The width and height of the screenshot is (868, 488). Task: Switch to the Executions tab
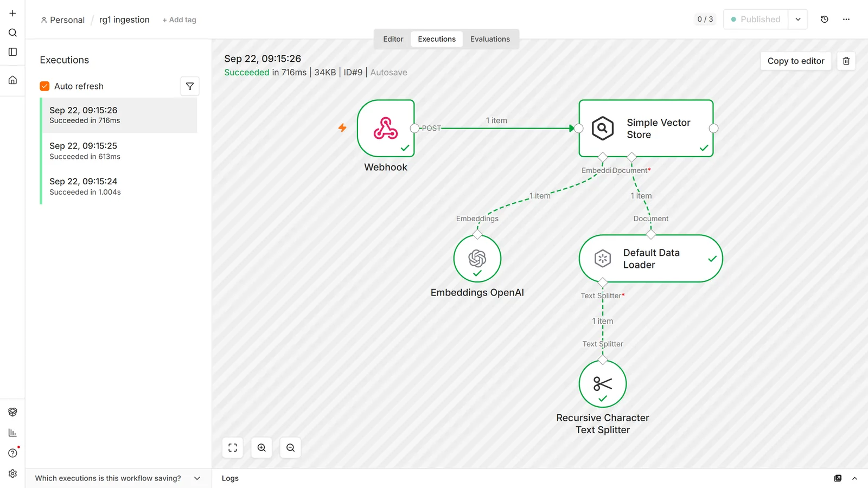click(437, 39)
